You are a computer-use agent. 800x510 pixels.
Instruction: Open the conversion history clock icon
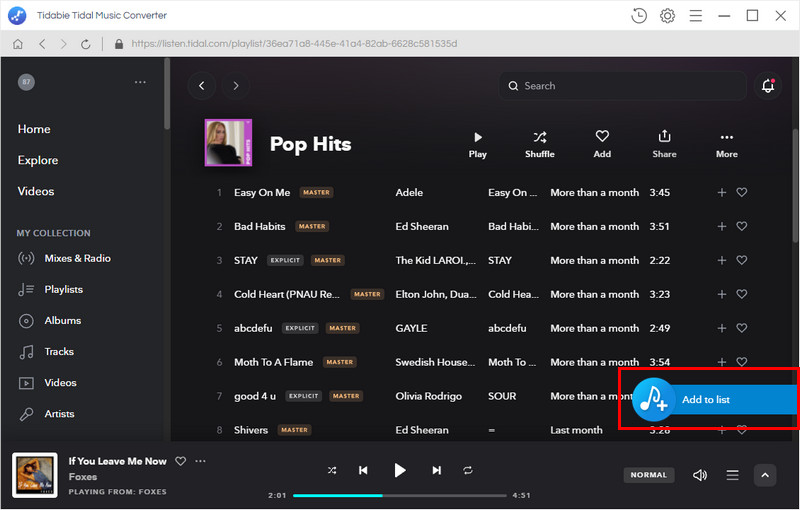(639, 16)
